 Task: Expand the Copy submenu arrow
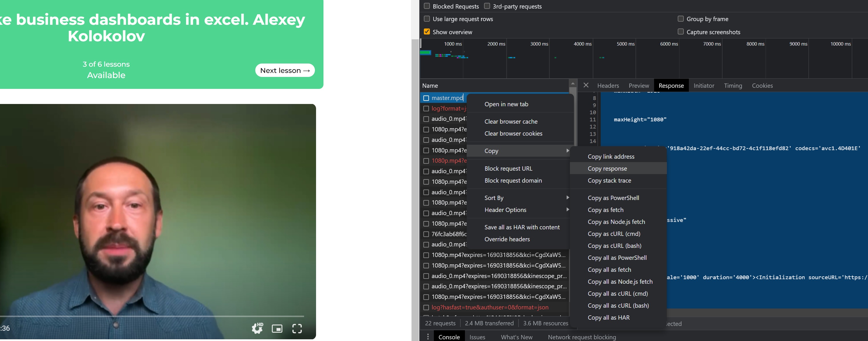tap(567, 151)
